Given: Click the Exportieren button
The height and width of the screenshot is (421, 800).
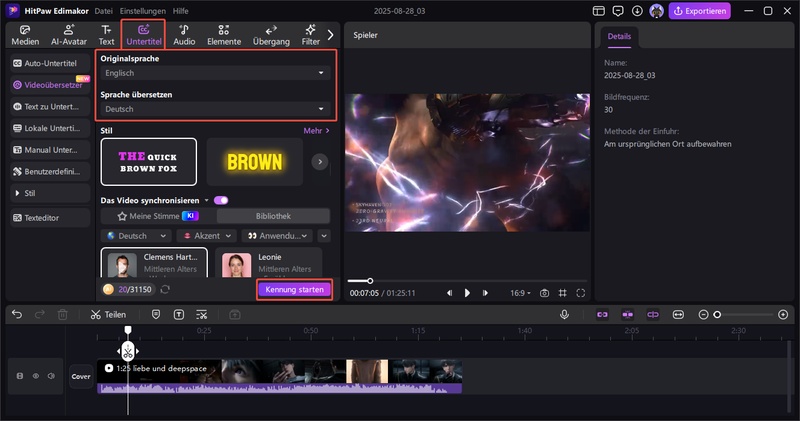Looking at the screenshot, I should pyautogui.click(x=699, y=11).
